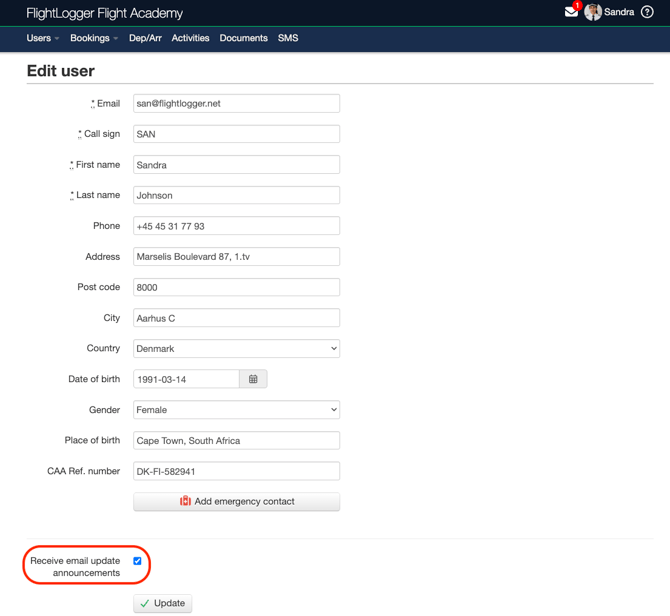
Task: Open the messages envelope icon
Action: point(571,12)
